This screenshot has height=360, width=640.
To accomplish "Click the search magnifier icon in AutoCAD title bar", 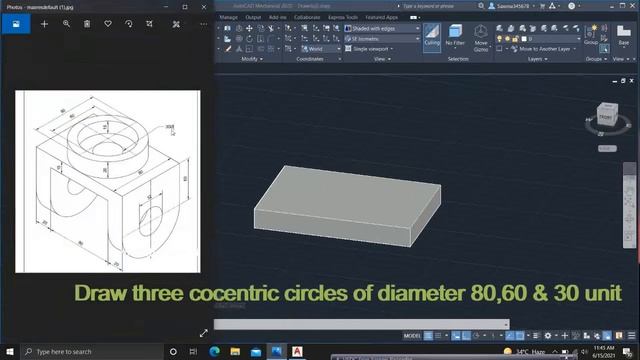I will (481, 6).
